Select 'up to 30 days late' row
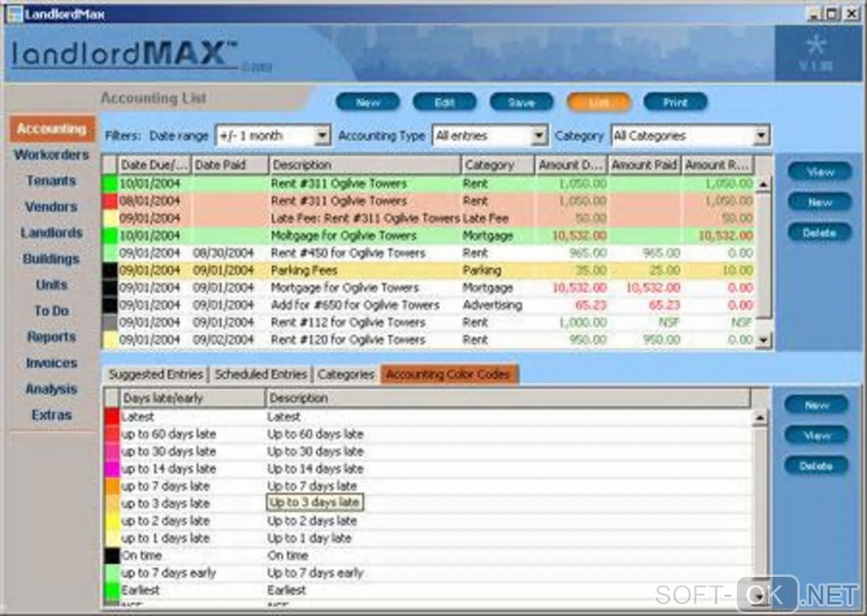The width and height of the screenshot is (867, 616). pos(428,451)
